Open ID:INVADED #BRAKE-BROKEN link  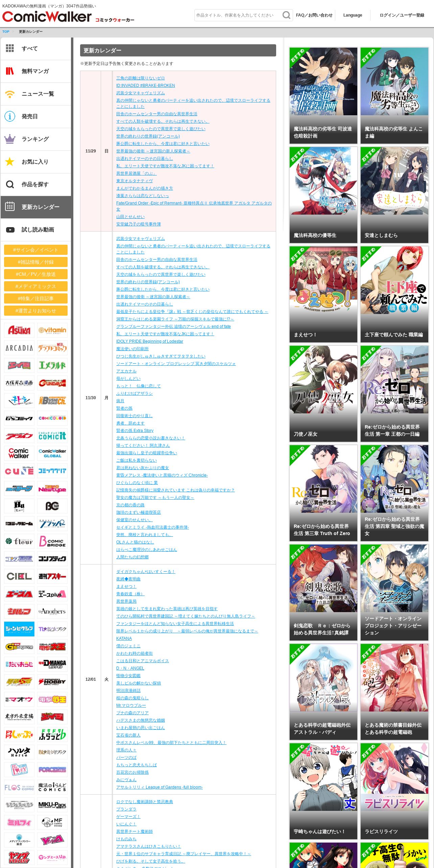pyautogui.click(x=145, y=86)
